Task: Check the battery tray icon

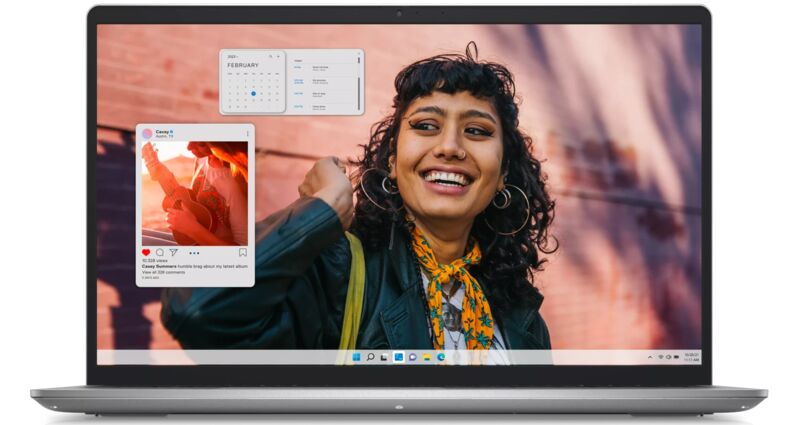Action: (677, 357)
